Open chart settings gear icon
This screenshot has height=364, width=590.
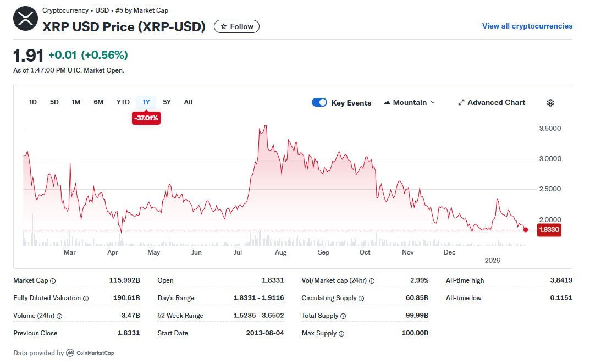(550, 103)
